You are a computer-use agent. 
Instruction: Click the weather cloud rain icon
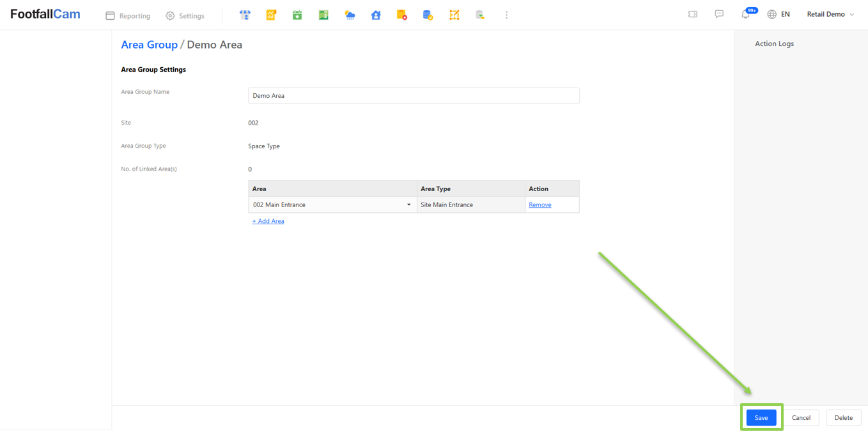point(350,15)
